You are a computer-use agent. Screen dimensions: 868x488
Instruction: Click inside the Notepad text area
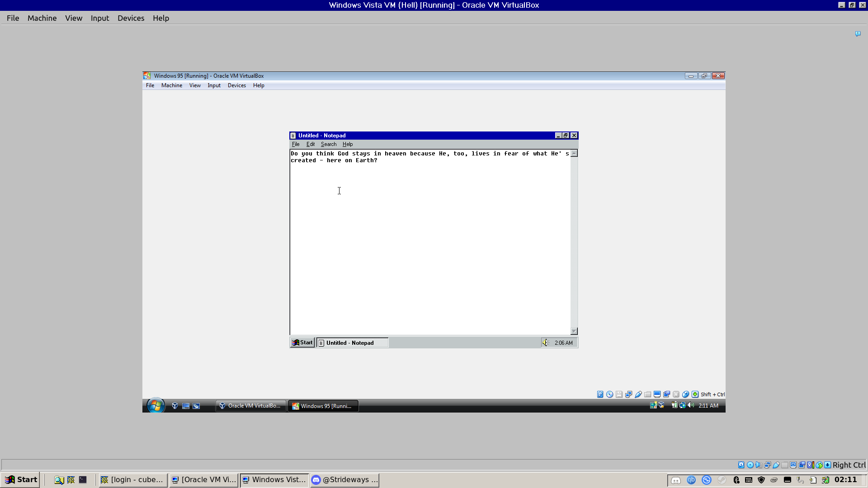tap(430, 242)
